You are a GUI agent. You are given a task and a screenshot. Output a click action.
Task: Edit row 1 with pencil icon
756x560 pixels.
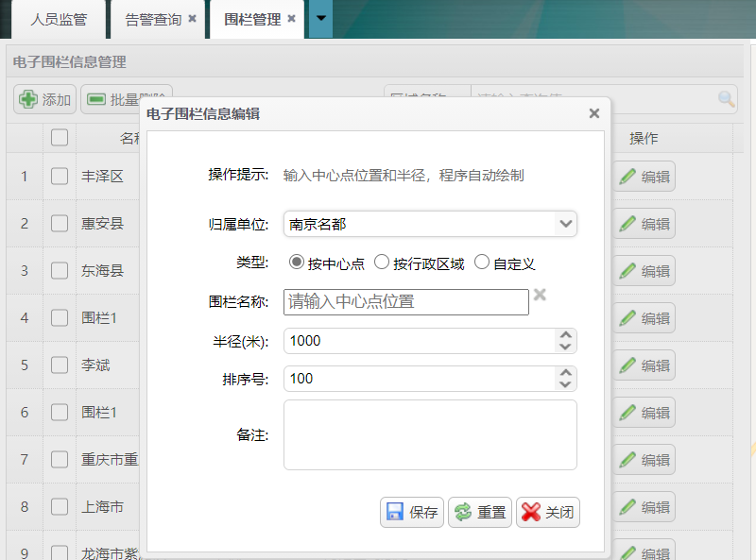coord(644,177)
